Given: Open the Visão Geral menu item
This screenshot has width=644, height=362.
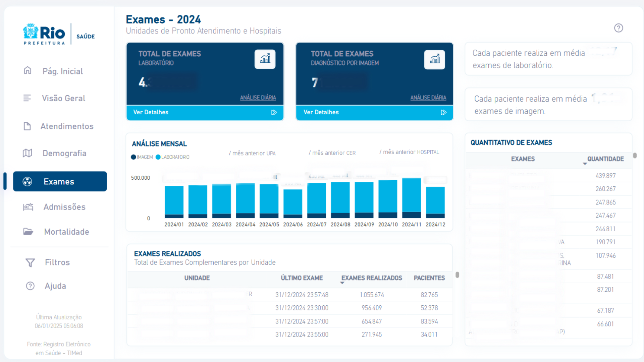Looking at the screenshot, I should tap(63, 98).
